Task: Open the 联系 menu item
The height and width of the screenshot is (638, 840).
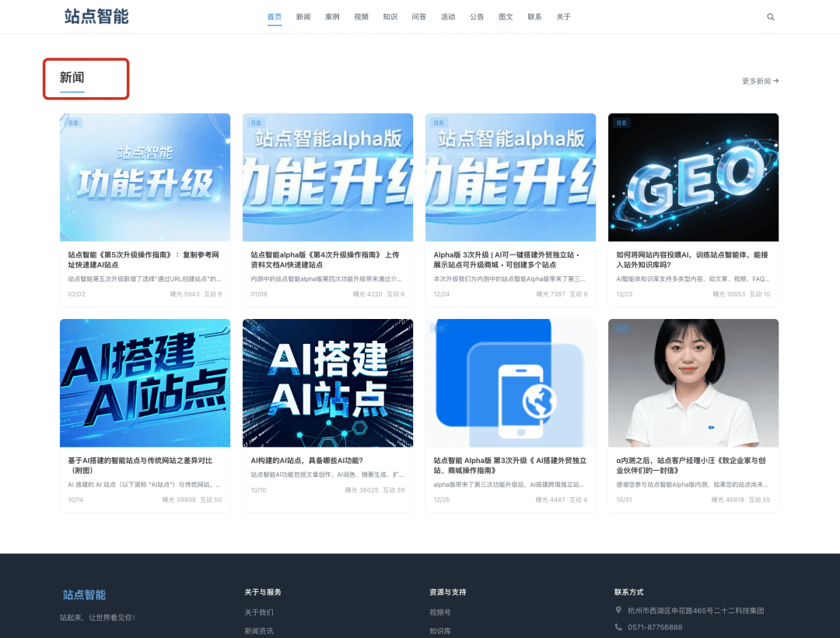Action: 534,17
